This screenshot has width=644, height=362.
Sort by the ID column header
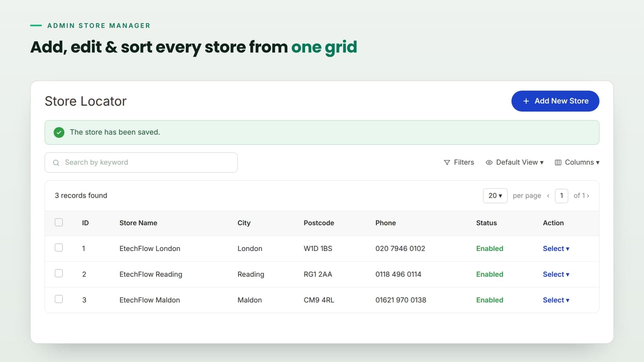(x=85, y=223)
